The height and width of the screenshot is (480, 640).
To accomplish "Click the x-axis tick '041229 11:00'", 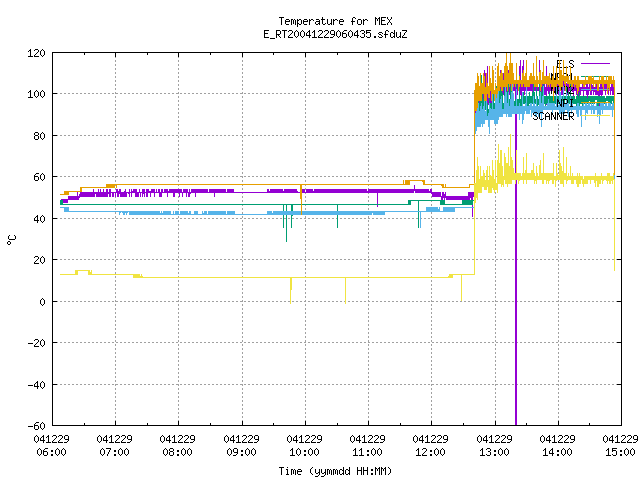I will point(368,445).
